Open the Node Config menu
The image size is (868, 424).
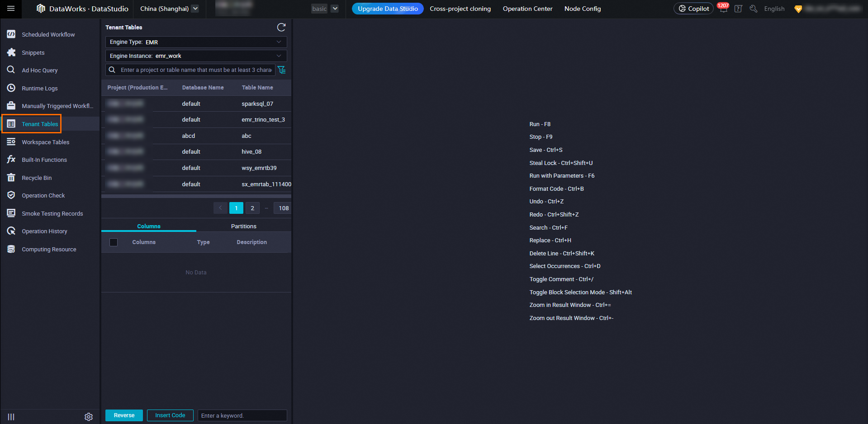pos(583,9)
